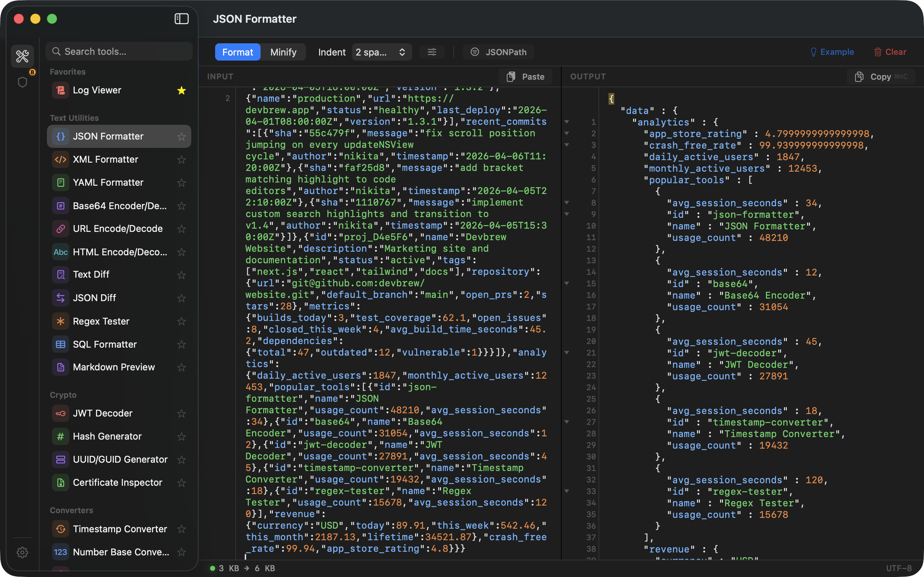This screenshot has width=924, height=577.
Task: Open the indent spacing dropdown
Action: pos(381,52)
